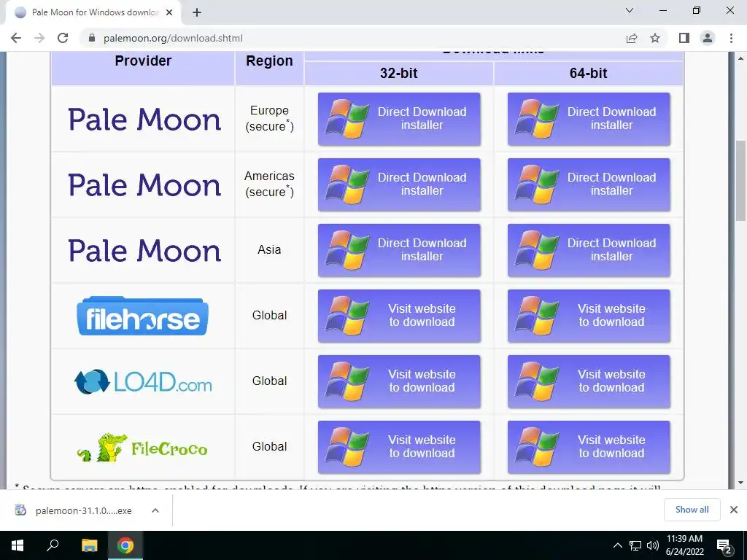Show all downloads
Screen dimensions: 747x560
[x=692, y=510]
